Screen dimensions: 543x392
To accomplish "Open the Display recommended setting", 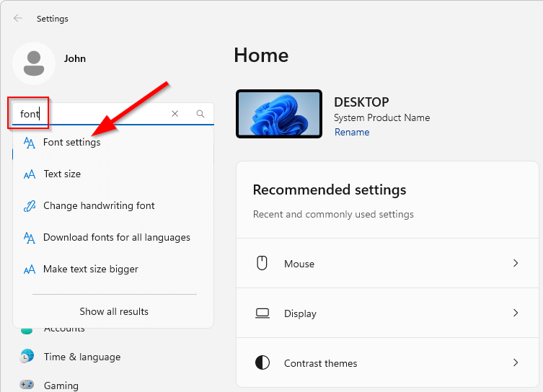I will (x=387, y=313).
